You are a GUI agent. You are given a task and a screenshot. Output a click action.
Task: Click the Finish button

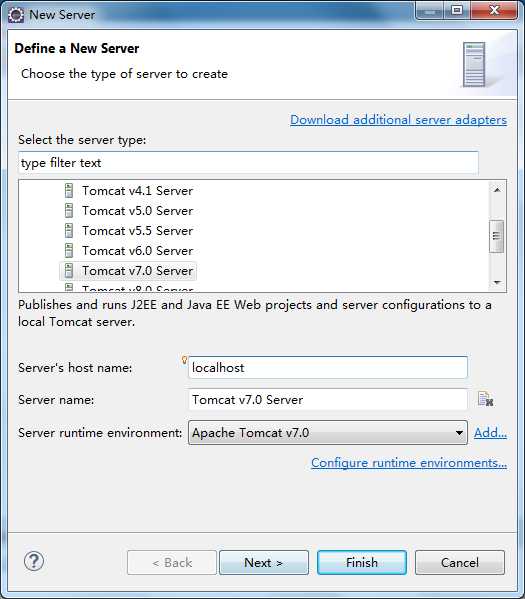pos(361,562)
